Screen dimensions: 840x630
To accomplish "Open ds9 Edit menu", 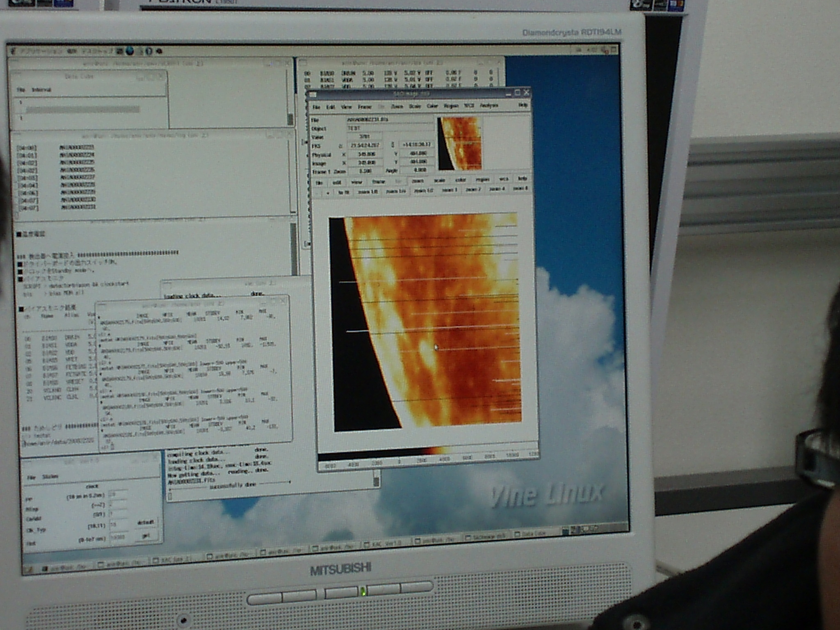I will pyautogui.click(x=331, y=107).
